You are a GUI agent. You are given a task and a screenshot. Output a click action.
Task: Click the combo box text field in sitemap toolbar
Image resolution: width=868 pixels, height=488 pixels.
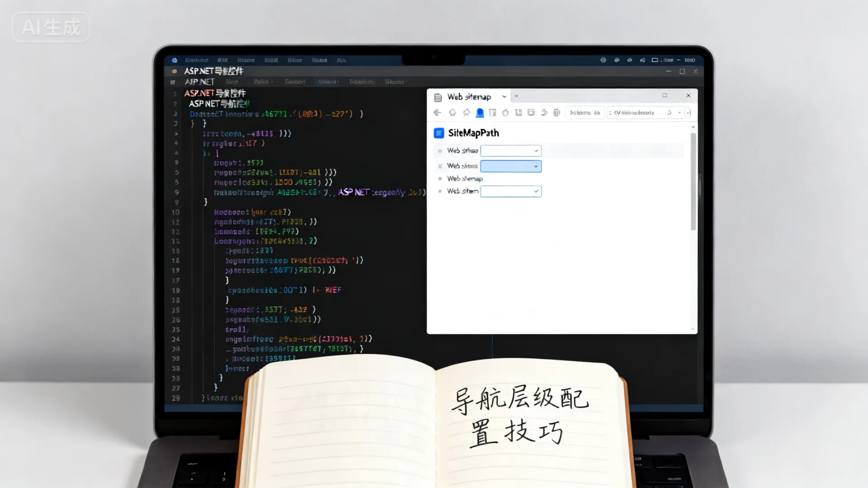(634, 113)
